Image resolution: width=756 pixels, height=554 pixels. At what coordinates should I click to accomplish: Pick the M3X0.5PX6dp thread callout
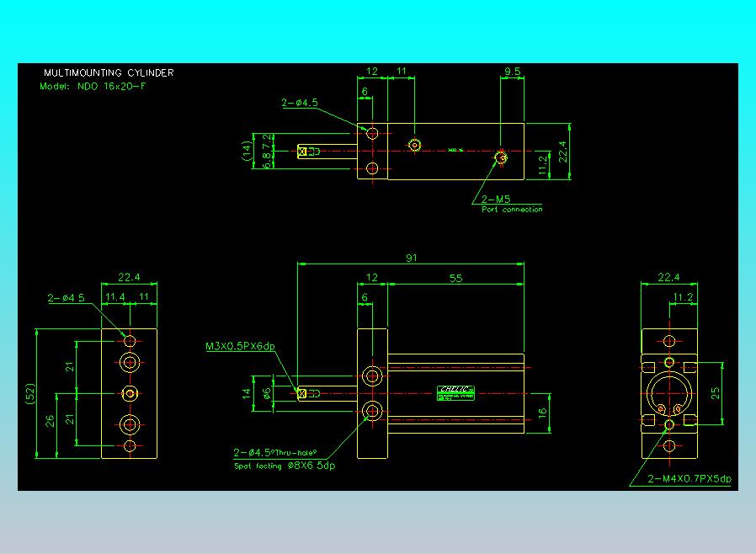coord(240,346)
